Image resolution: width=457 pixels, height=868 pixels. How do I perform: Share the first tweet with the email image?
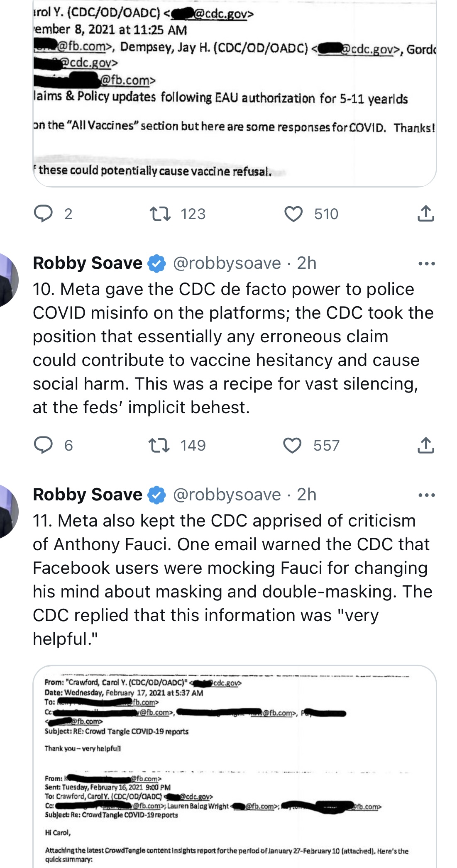pos(425,213)
